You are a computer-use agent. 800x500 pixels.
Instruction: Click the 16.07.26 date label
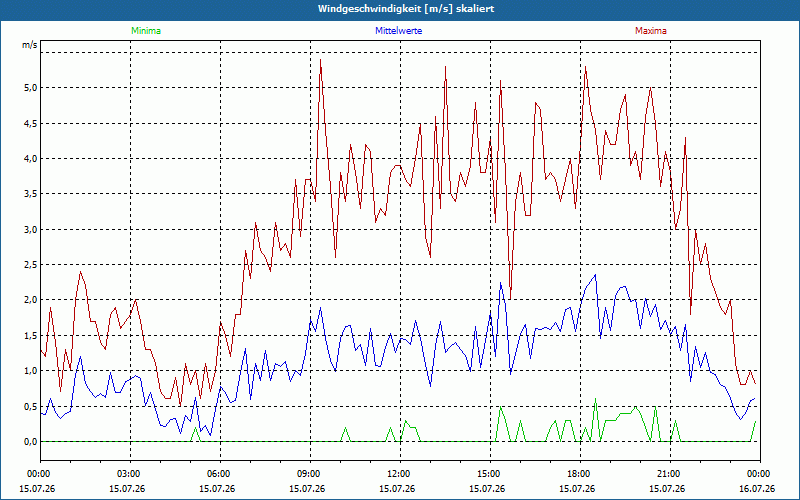pyautogui.click(x=757, y=489)
